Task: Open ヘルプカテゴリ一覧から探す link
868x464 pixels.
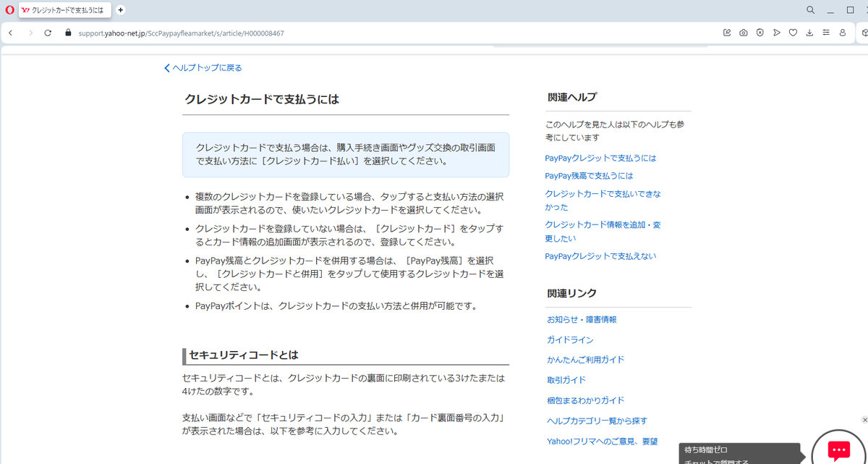Action: (x=597, y=421)
